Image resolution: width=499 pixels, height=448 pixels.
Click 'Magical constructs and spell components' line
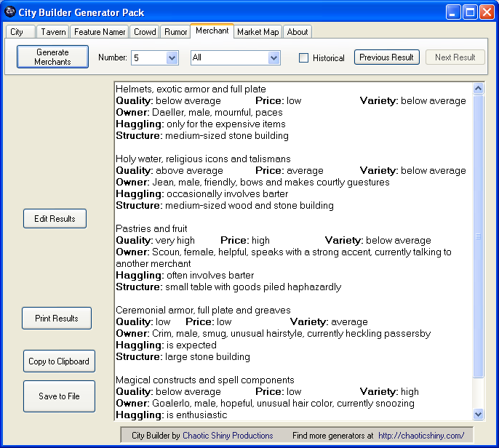(x=205, y=380)
